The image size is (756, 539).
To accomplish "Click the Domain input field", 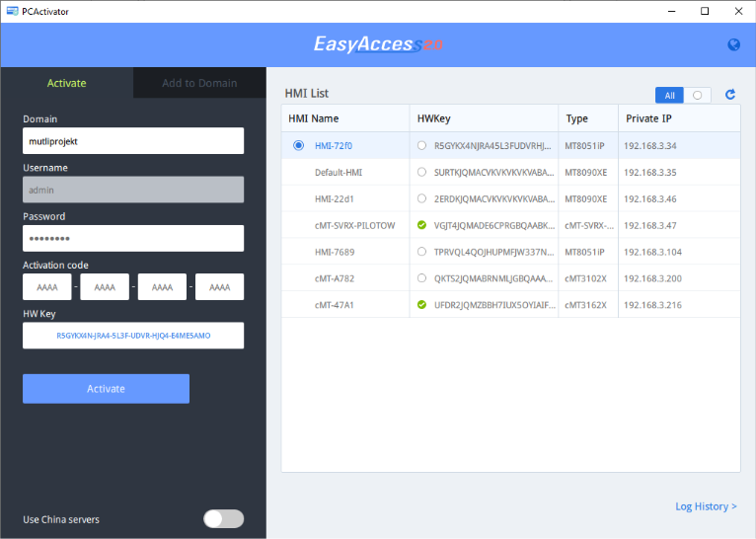I will point(133,141).
